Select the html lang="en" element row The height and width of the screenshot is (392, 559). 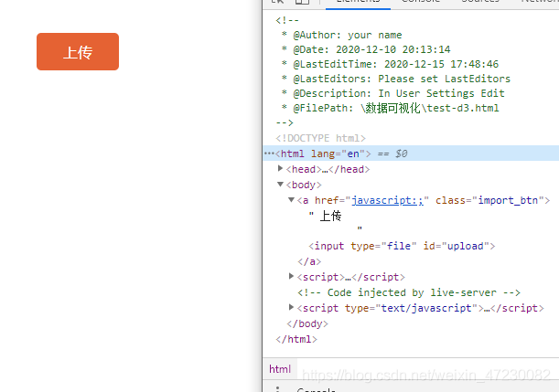411,154
